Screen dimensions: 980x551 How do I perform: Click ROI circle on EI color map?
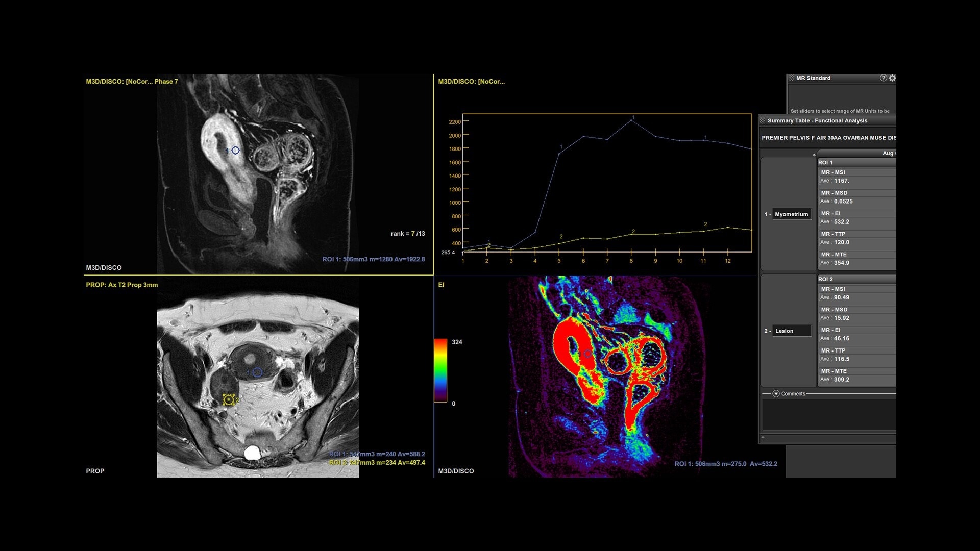pyautogui.click(x=587, y=353)
